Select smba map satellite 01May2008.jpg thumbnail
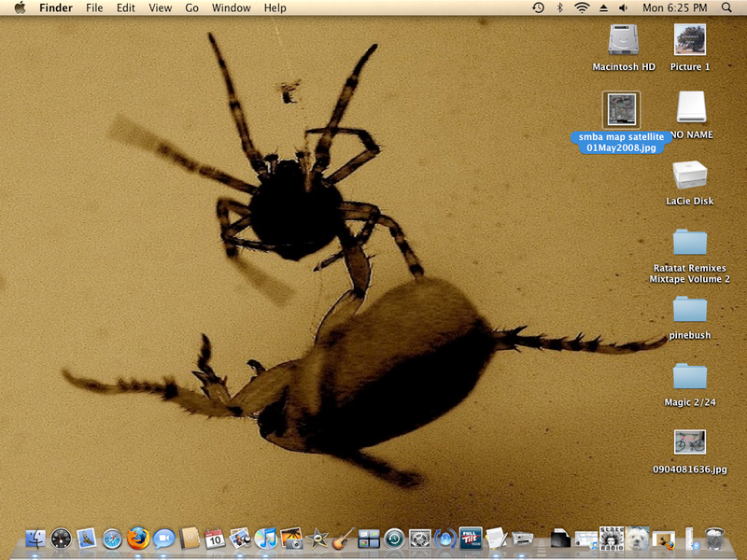 [621, 110]
